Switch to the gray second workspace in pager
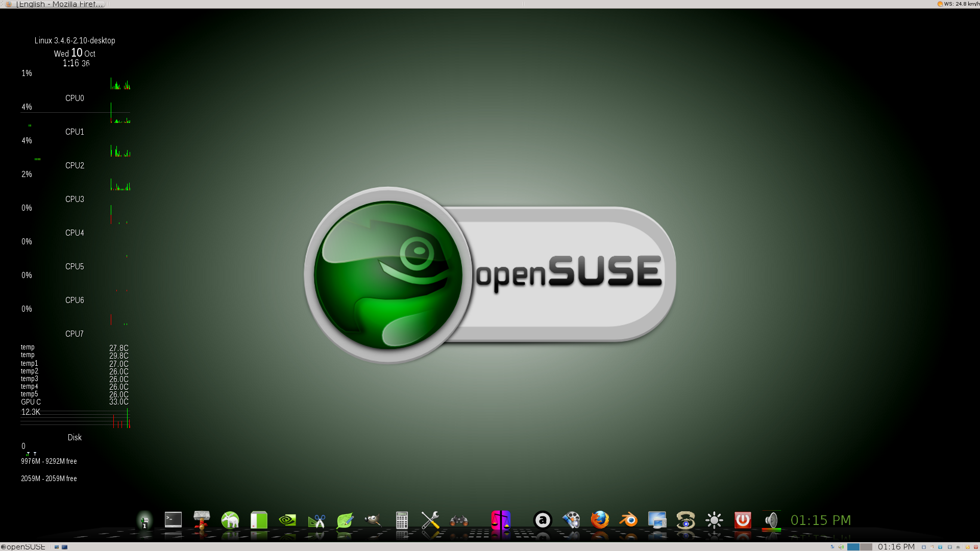Image resolution: width=980 pixels, height=551 pixels. [x=866, y=547]
